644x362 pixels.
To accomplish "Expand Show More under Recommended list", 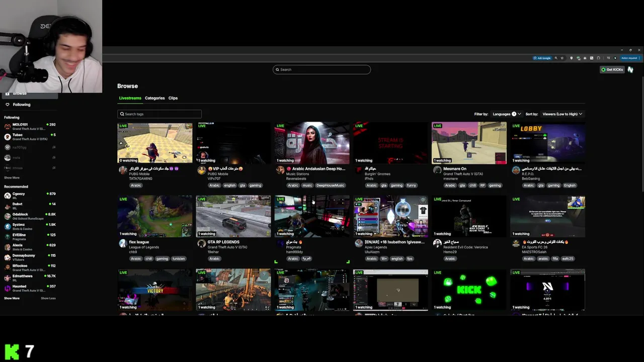I will [x=12, y=298].
